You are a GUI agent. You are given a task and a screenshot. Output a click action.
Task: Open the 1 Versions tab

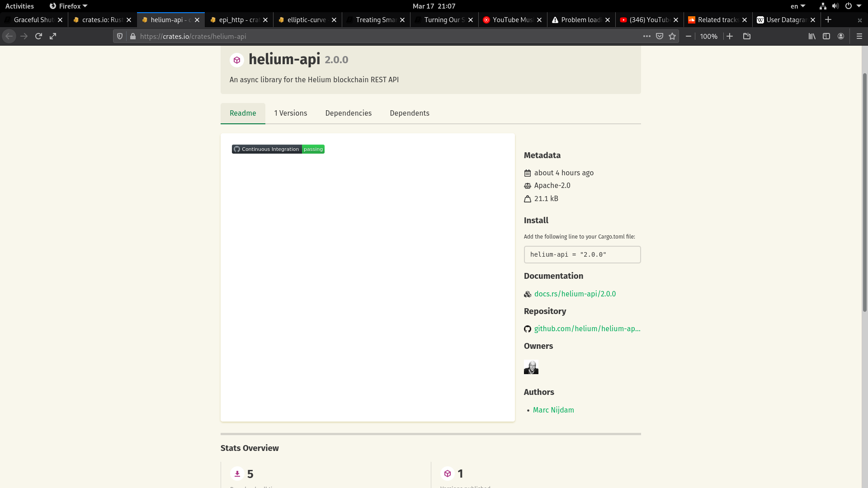pos(291,113)
